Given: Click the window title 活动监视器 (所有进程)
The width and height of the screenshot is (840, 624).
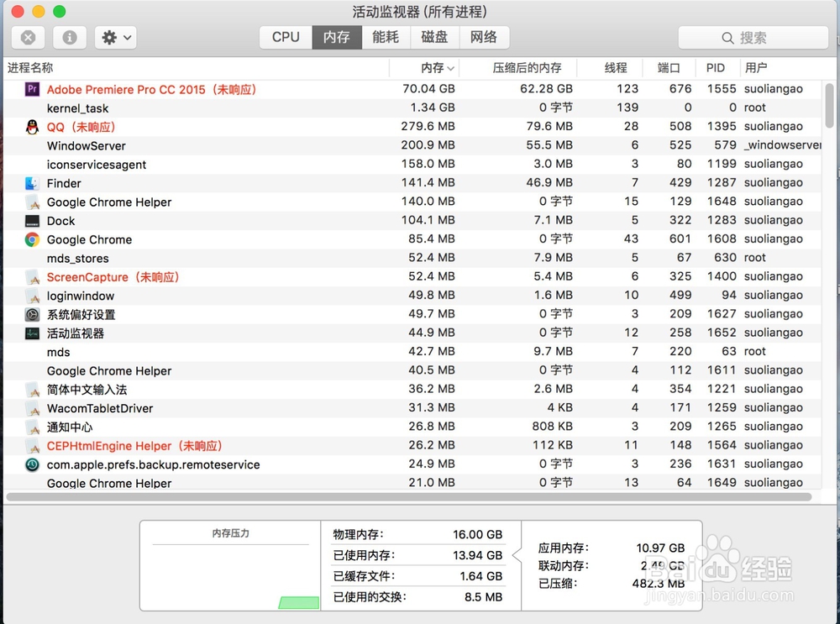Looking at the screenshot, I should coord(419,12).
